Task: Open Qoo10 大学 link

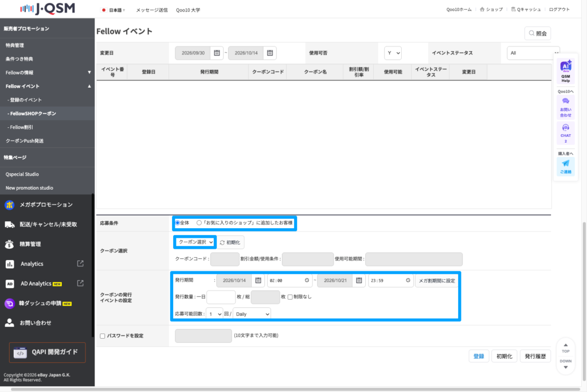Action: tap(188, 10)
